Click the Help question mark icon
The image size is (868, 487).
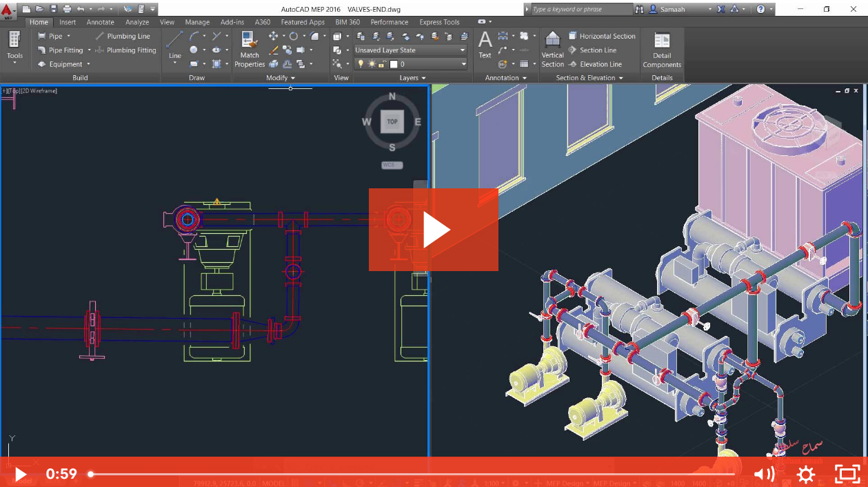click(760, 10)
